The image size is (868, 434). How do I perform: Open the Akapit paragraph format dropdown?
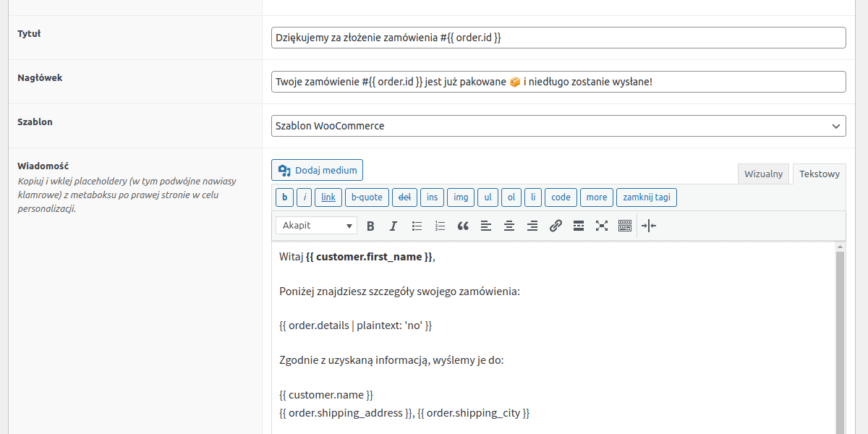point(316,226)
